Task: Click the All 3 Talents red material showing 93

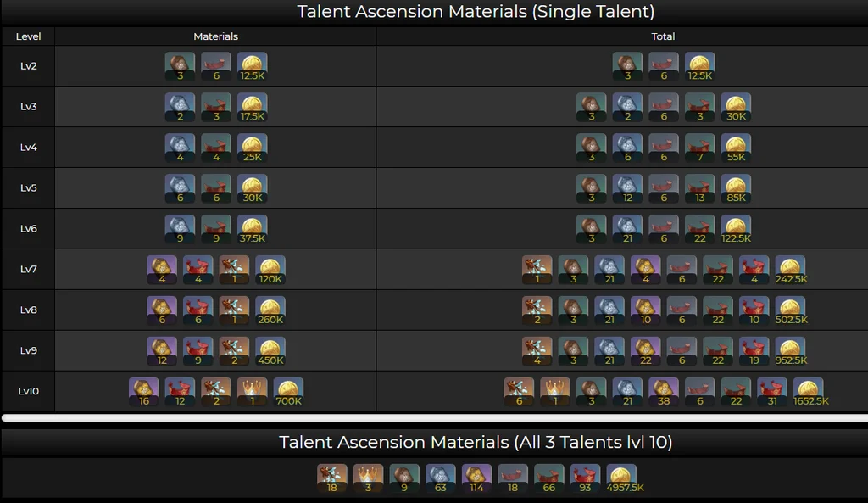Action: (x=585, y=478)
